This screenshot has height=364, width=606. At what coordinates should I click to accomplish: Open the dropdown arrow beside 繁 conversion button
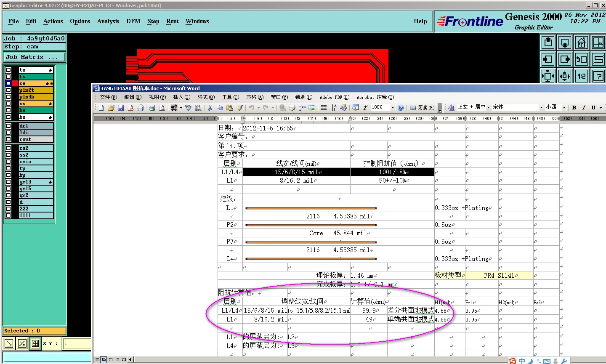181,108
